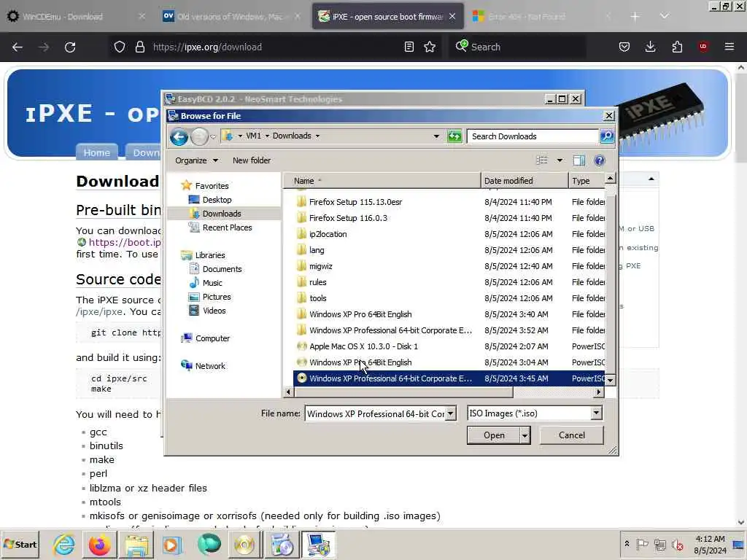Image resolution: width=747 pixels, height=560 pixels.
Task: Click the Home tab on iPXE page
Action: [x=97, y=152]
